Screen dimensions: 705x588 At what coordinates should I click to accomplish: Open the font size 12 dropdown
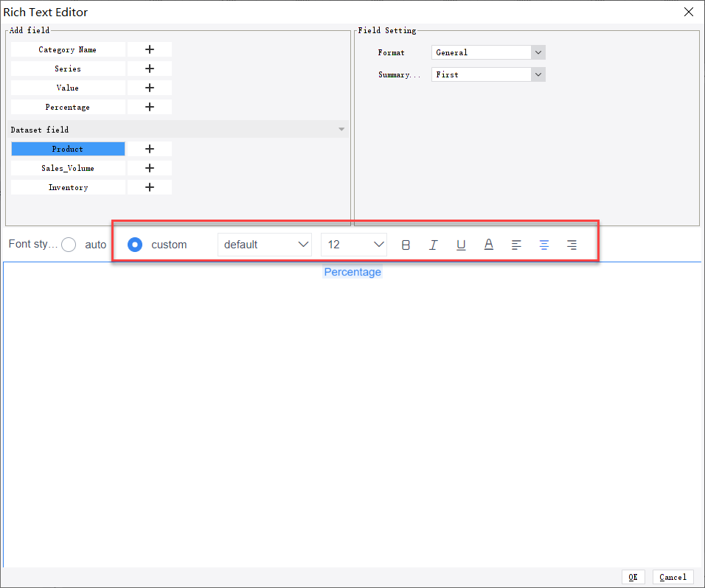pos(354,245)
